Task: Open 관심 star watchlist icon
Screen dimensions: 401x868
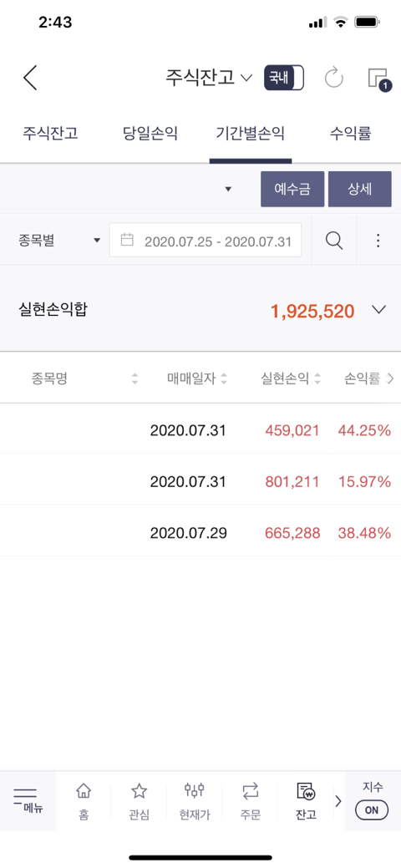Action: point(139,801)
